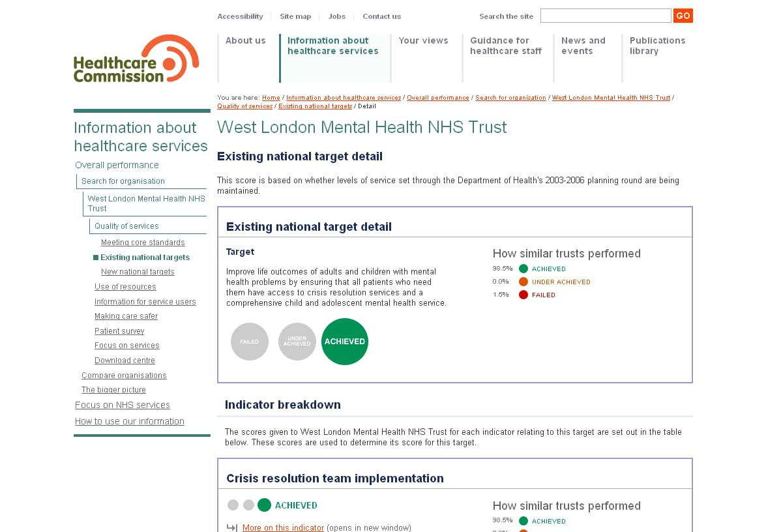Viewport: 766px width, 532px height.
Task: Open Compare organisations in sidebar
Action: 124,376
